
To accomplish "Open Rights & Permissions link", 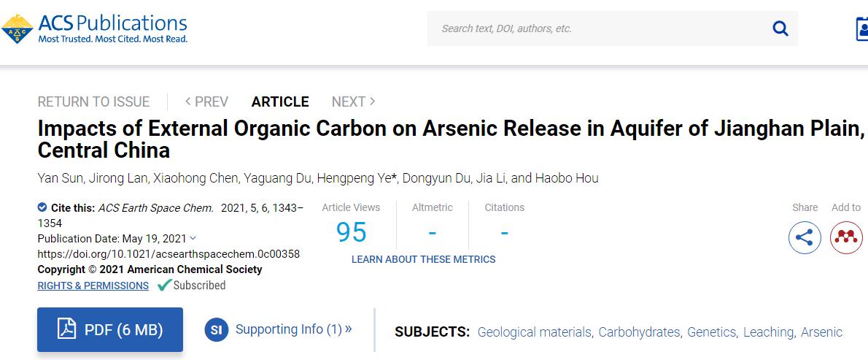I will click(93, 286).
